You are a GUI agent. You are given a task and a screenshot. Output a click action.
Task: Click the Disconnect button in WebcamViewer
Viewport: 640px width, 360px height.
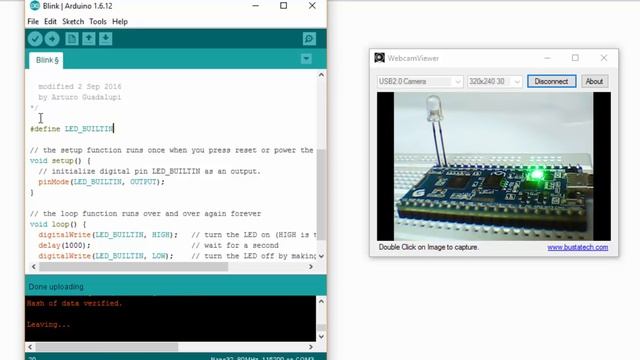(551, 81)
